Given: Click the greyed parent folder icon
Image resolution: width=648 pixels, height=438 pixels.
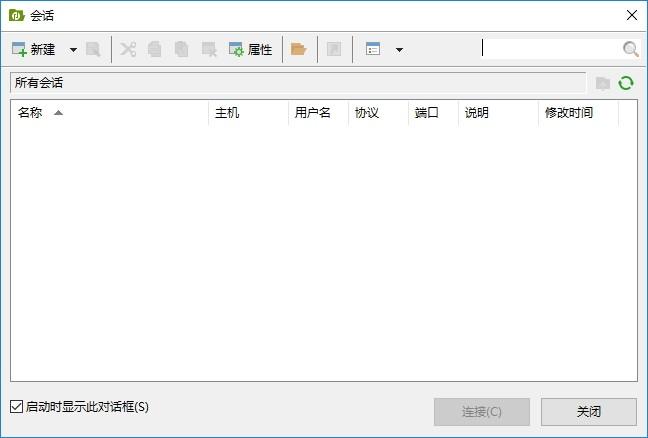Looking at the screenshot, I should [603, 83].
